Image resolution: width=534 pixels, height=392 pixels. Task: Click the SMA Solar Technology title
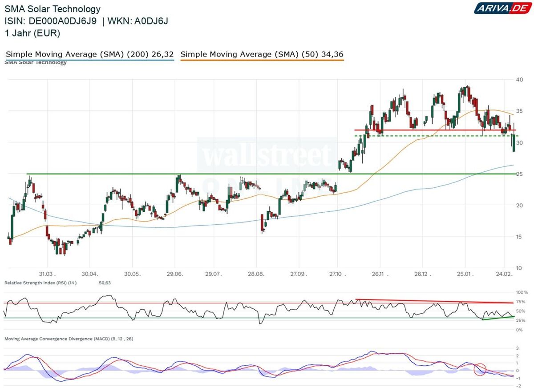pyautogui.click(x=53, y=9)
